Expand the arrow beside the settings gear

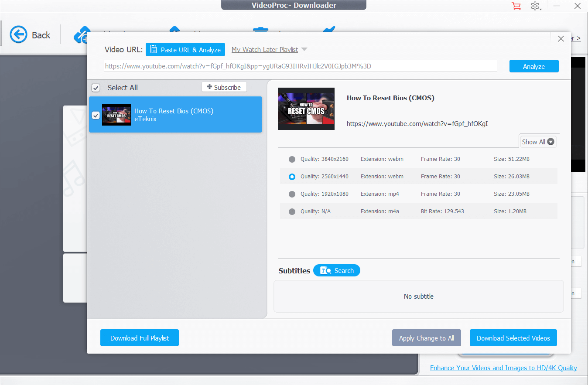(541, 9)
